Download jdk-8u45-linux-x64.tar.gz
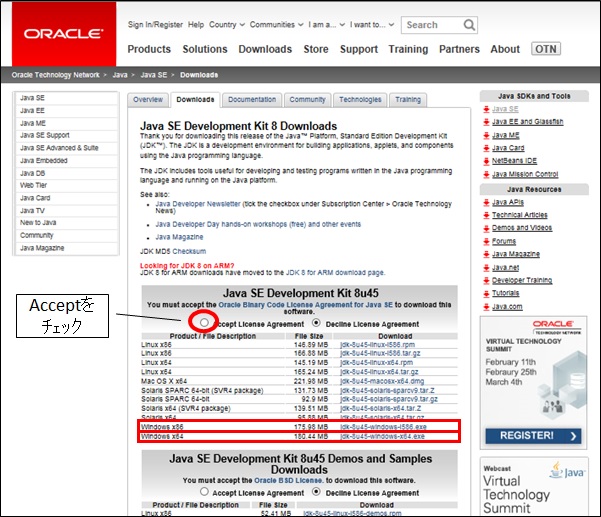 [379, 372]
